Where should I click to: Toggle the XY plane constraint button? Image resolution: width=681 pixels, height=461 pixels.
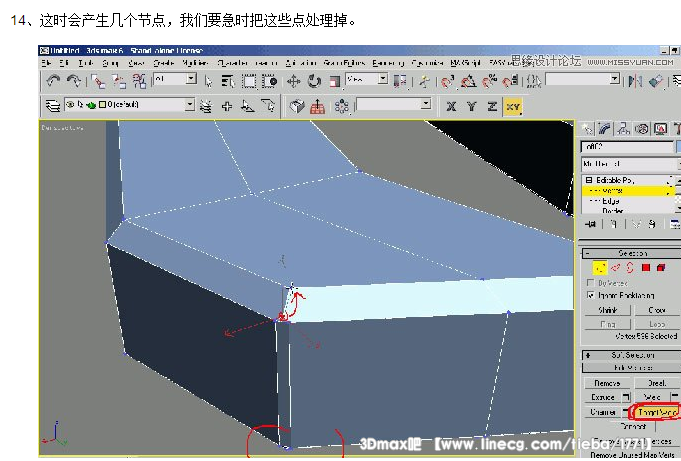click(513, 106)
